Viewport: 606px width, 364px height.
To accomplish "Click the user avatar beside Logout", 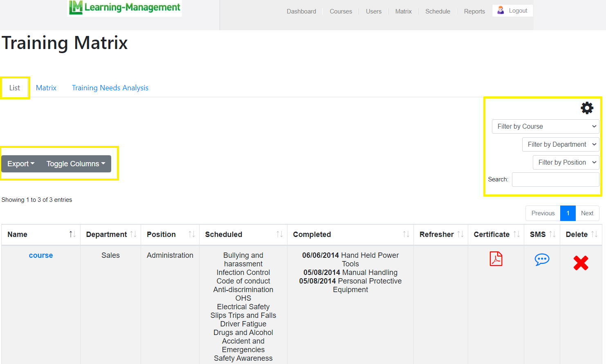I will 501,11.
